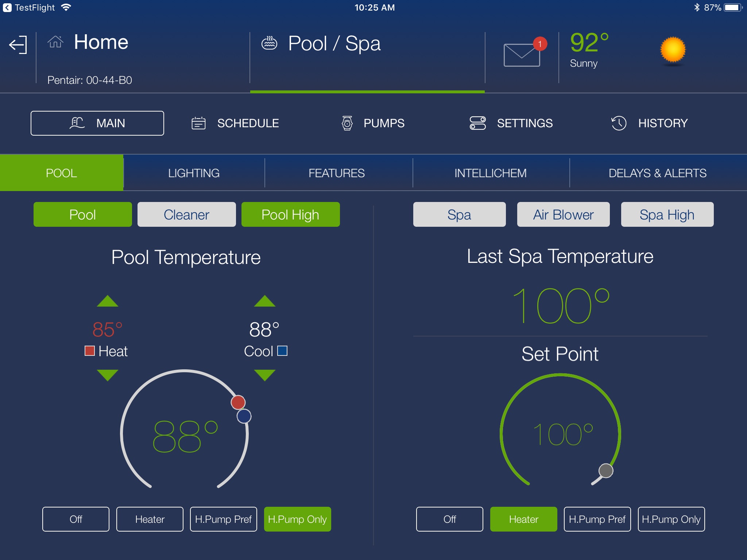The height and width of the screenshot is (560, 747).
Task: Drag the spa Set Point temperature slider
Action: (x=606, y=471)
